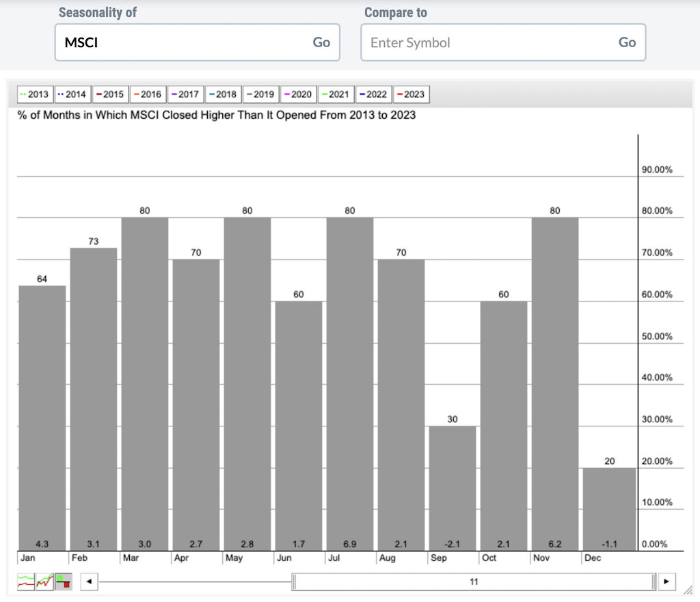
Task: Click the 4.3 average return value in January
Action: (42, 544)
